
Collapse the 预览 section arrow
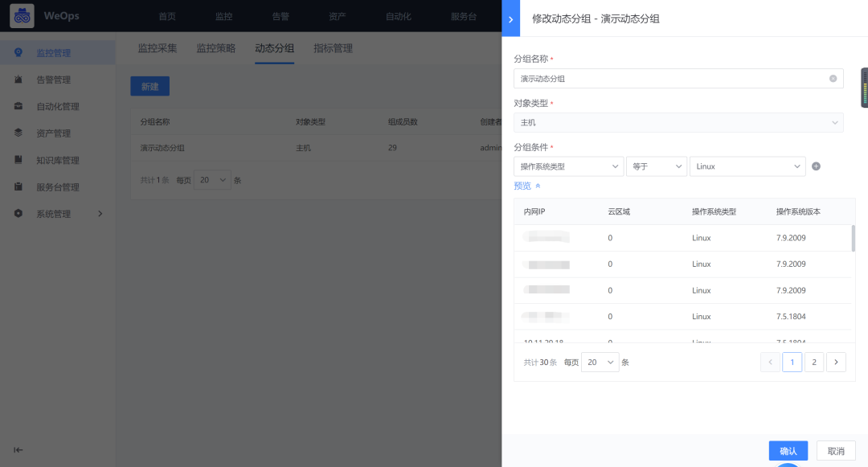pos(538,186)
